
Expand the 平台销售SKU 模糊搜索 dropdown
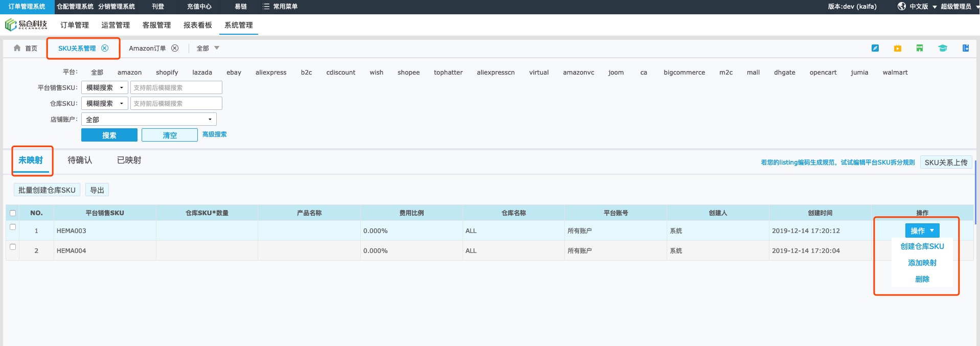coord(105,88)
